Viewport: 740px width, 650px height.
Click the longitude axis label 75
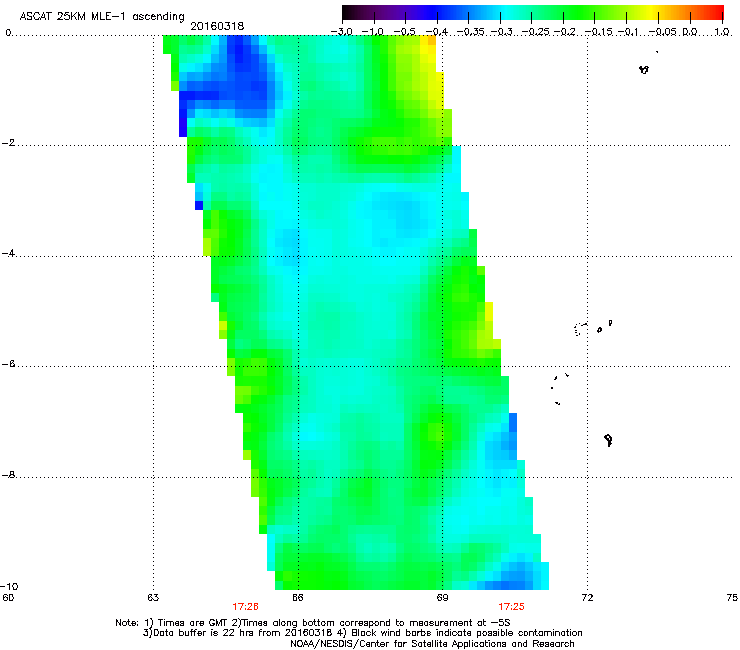tap(732, 597)
